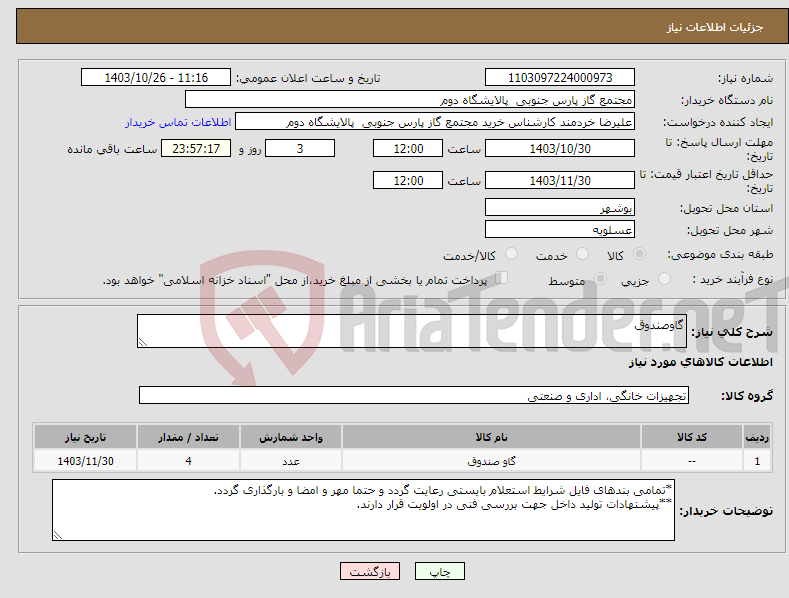Select the جزیی purchase type radio
789x598 pixels.
pyautogui.click(x=664, y=278)
